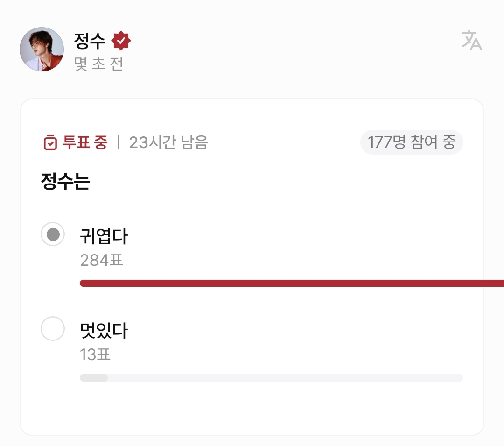The width and height of the screenshot is (504, 446).
Task: Click the 멋있다 option label
Action: click(x=104, y=331)
